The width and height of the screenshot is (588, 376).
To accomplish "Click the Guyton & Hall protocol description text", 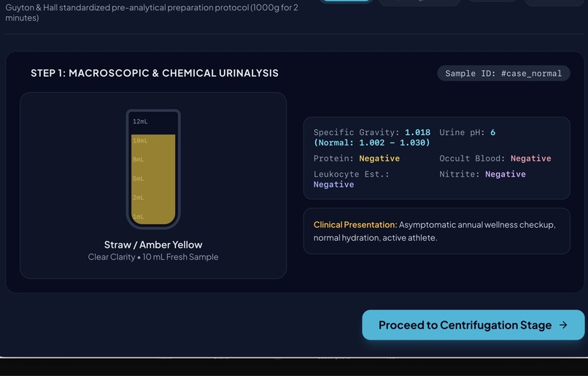I will pos(152,12).
